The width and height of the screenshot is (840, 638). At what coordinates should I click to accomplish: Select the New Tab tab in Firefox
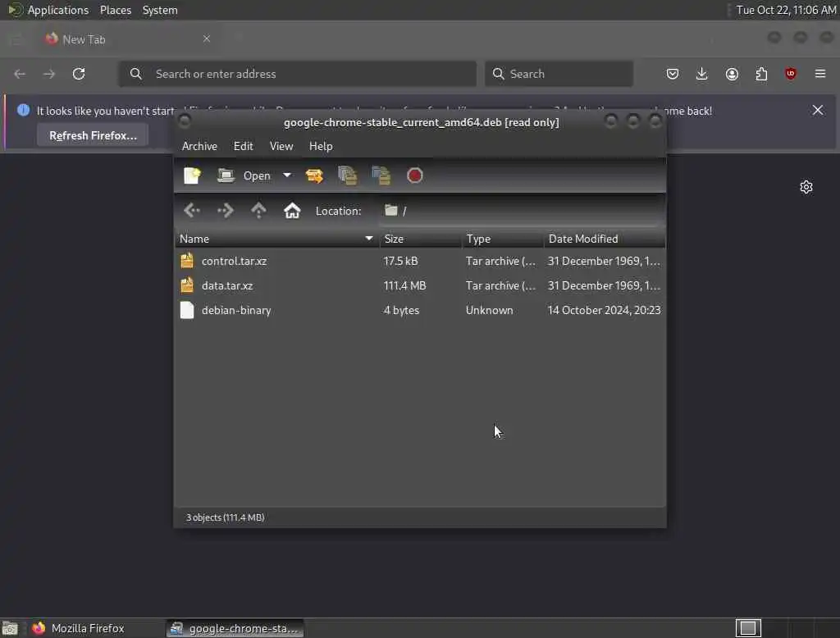127,39
